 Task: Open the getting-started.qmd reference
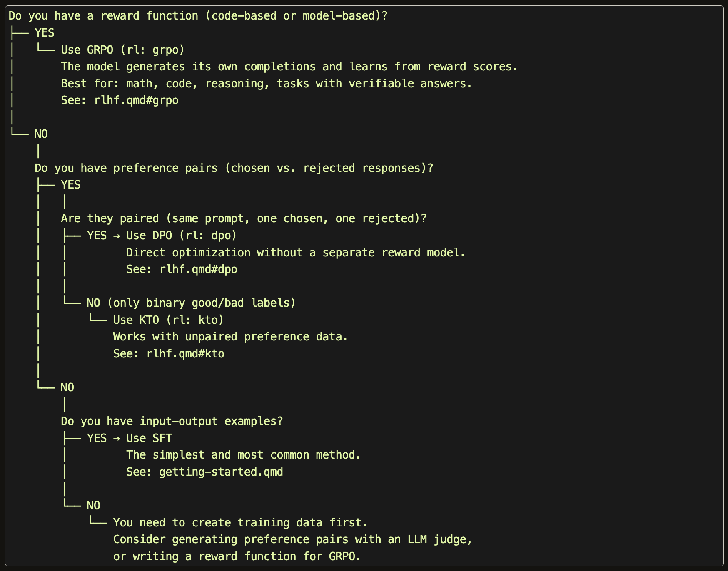(x=221, y=472)
